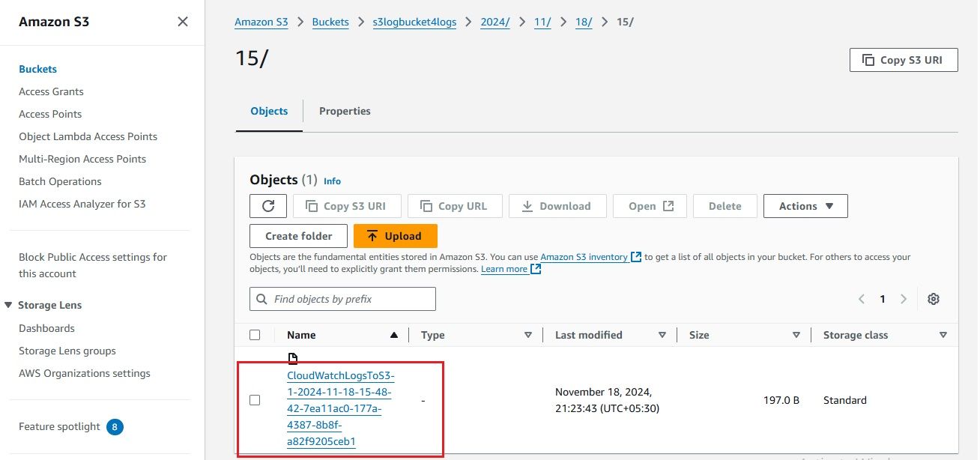Close the Amazon S3 navigation sidebar
The width and height of the screenshot is (980, 460).
(x=182, y=22)
